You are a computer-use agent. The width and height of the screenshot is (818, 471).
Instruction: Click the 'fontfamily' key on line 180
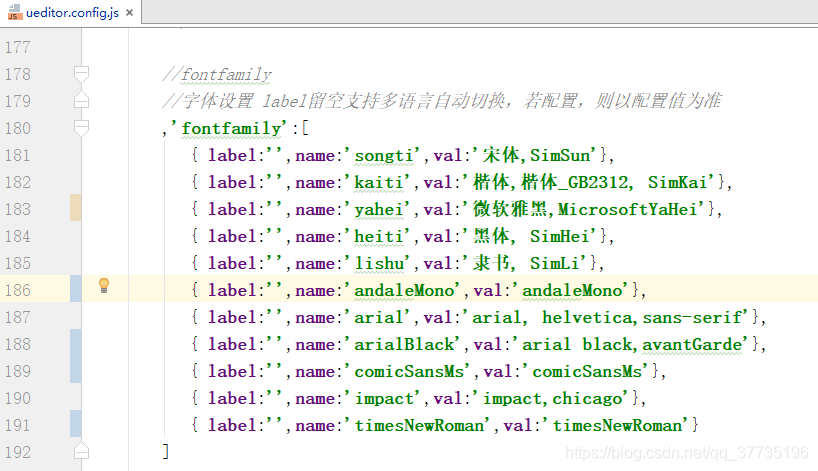230,128
